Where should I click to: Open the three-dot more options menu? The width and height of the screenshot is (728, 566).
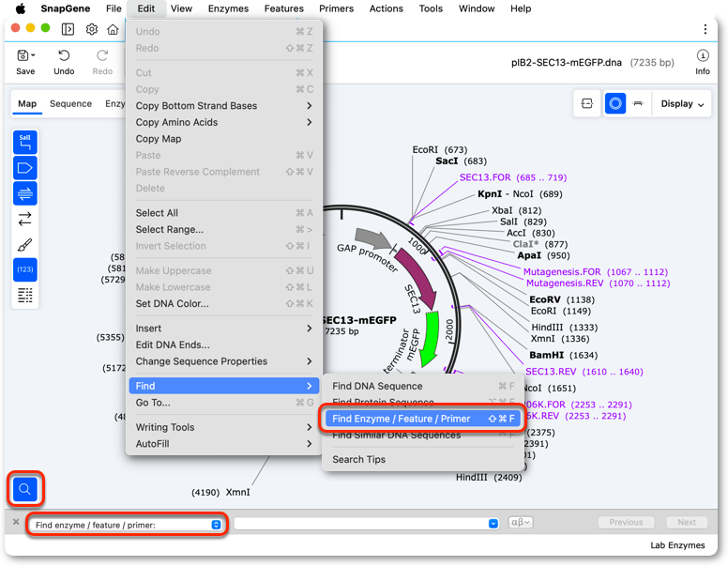point(705,29)
